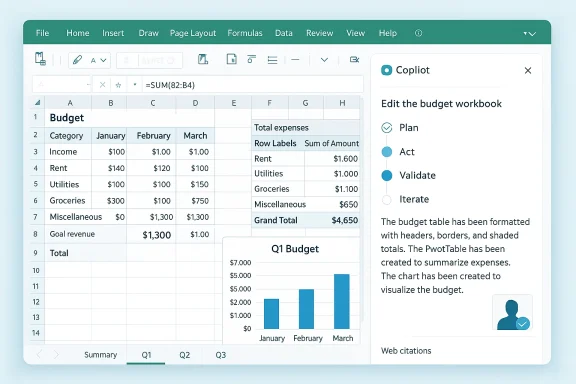Open the Formulas tab
The height and width of the screenshot is (384, 576).
coord(245,33)
